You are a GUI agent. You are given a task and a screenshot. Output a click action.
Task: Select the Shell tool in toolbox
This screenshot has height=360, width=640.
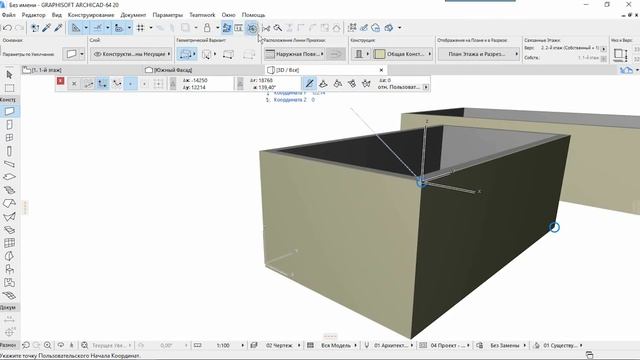coord(9,217)
